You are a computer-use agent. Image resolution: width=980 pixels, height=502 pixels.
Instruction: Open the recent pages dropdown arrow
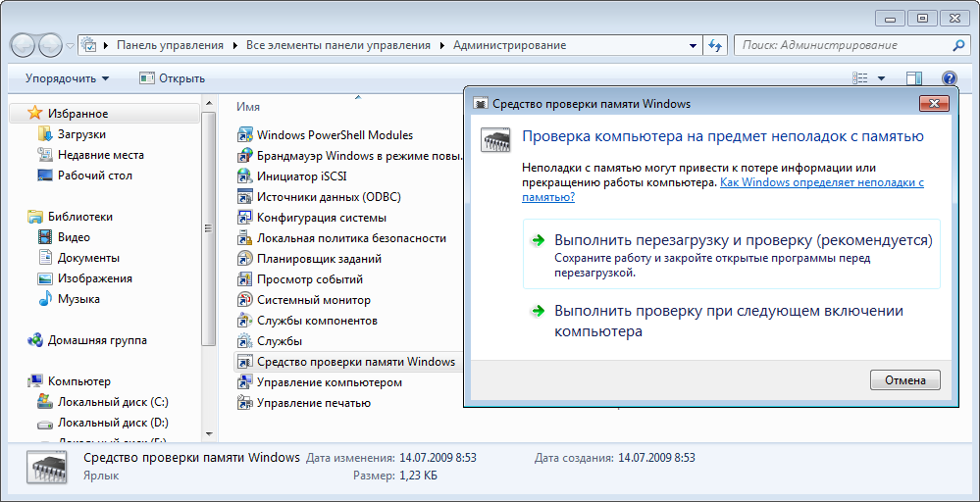[x=70, y=46]
